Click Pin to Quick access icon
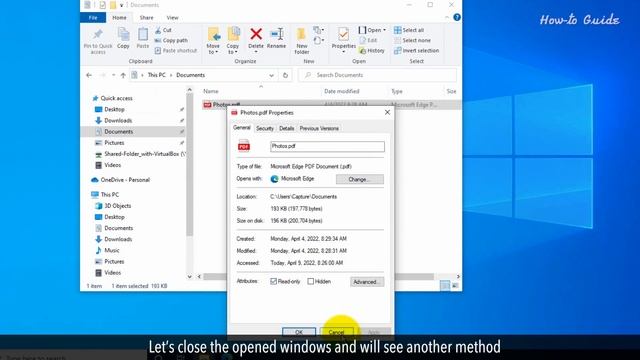The image size is (640, 360). coord(98,41)
